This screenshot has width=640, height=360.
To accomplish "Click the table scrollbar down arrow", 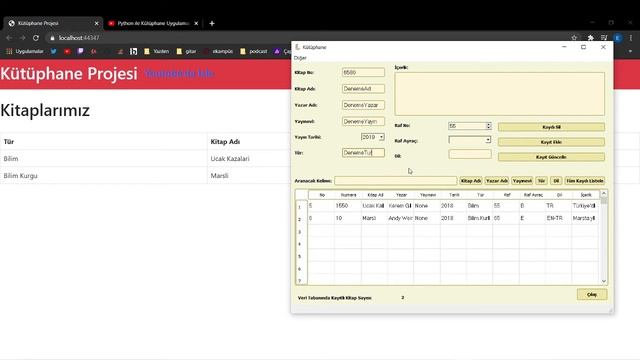I will [604, 281].
